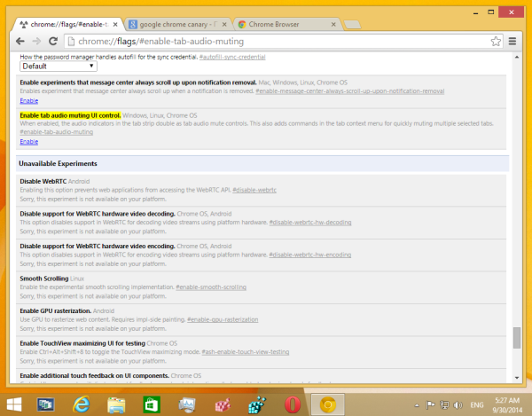Open the network tray icon

[x=444, y=404]
